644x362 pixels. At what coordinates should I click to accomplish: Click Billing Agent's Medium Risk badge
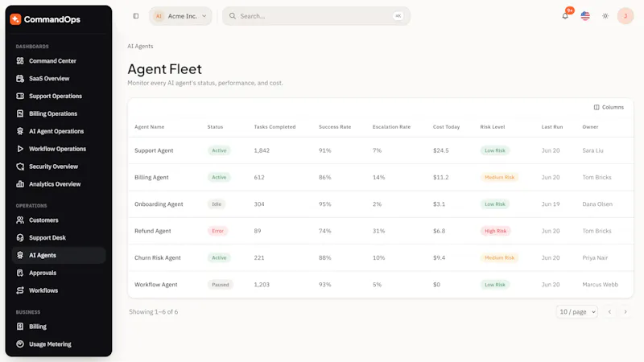click(x=499, y=177)
